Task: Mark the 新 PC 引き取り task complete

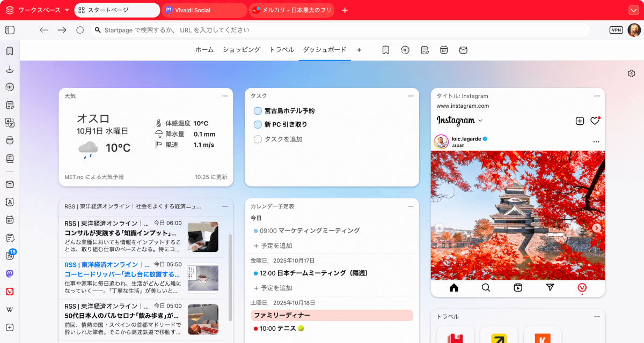Action: [257, 124]
